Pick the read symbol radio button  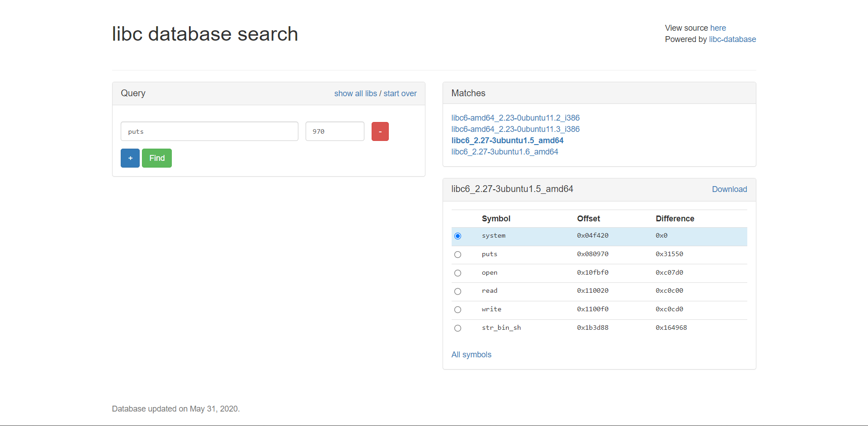click(x=458, y=291)
